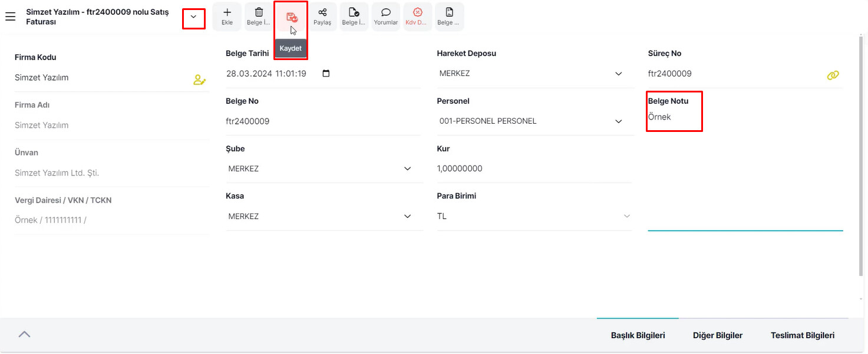
Task: Switch to Başlık Bilgileri tab
Action: point(638,335)
